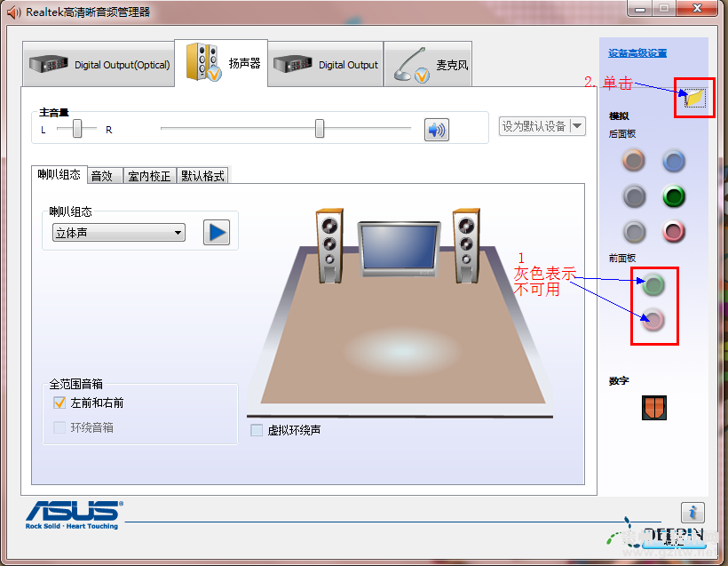The width and height of the screenshot is (728, 566).
Task: Open the yellow connector settings folder icon
Action: pyautogui.click(x=694, y=98)
